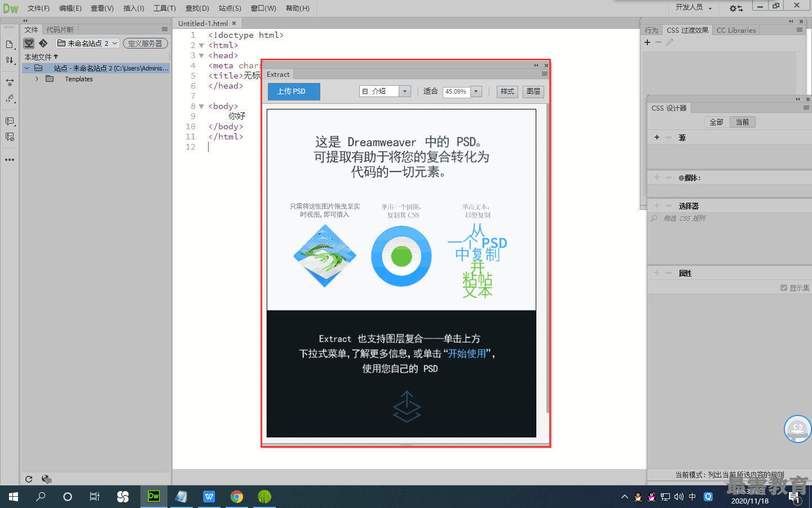Screen dimensions: 812x508
Task: Switch to the Behaviors tab
Action: click(651, 30)
